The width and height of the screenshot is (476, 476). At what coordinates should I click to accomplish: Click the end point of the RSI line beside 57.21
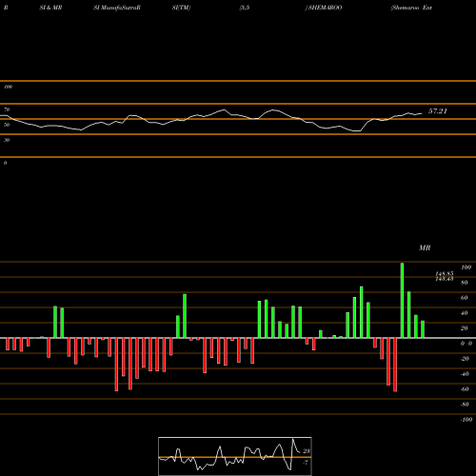[422, 113]
